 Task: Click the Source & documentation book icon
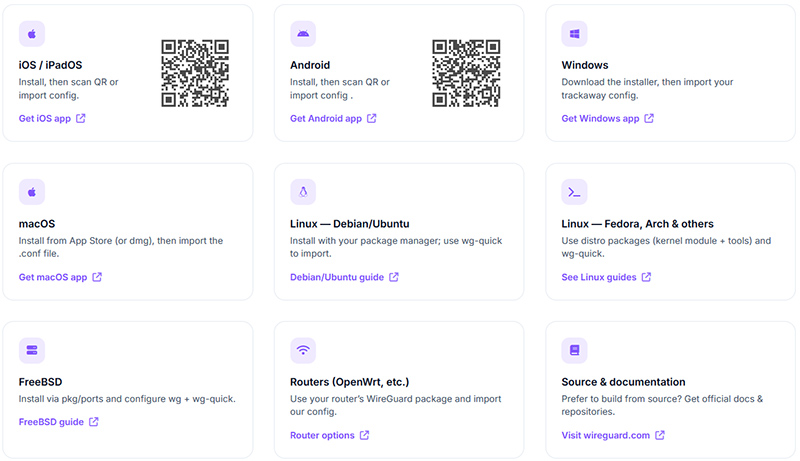pos(575,351)
